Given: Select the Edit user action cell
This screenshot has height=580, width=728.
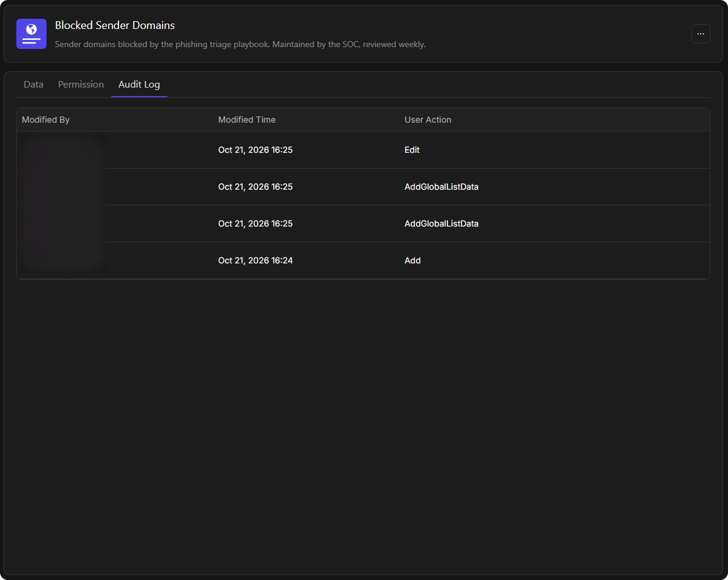Looking at the screenshot, I should pyautogui.click(x=412, y=150).
